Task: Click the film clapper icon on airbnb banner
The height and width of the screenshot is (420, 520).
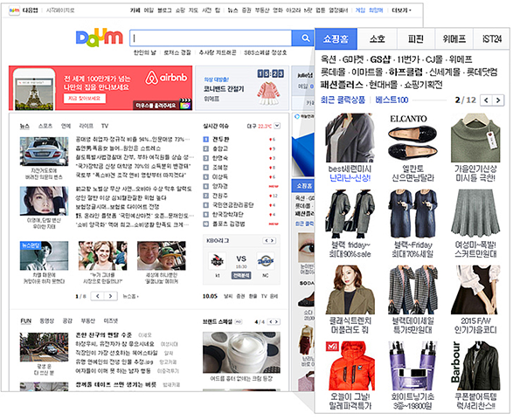Action: [x=185, y=104]
